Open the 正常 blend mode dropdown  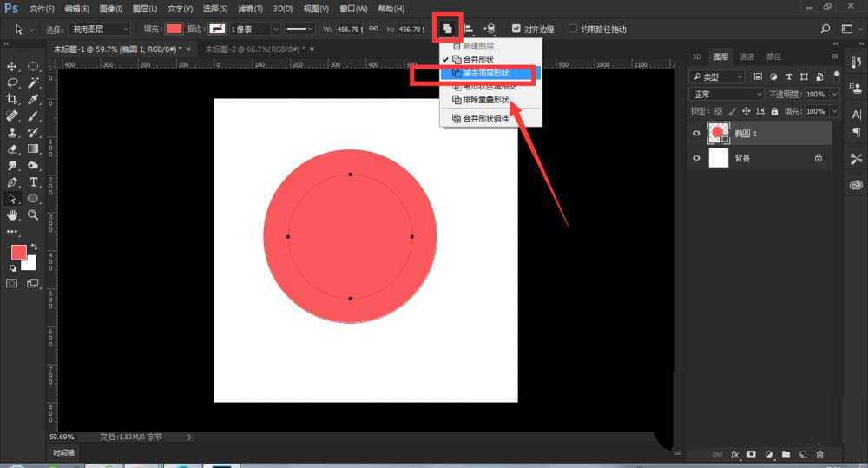tap(727, 94)
